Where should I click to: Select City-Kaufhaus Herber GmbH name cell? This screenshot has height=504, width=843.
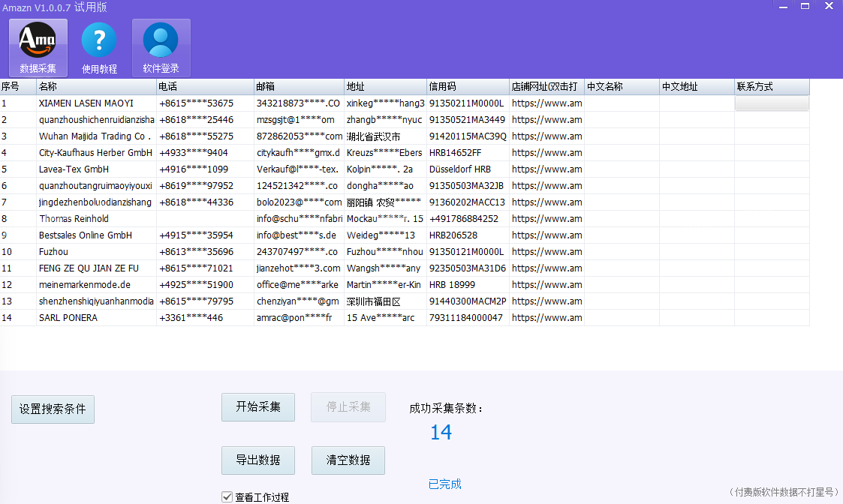(96, 152)
